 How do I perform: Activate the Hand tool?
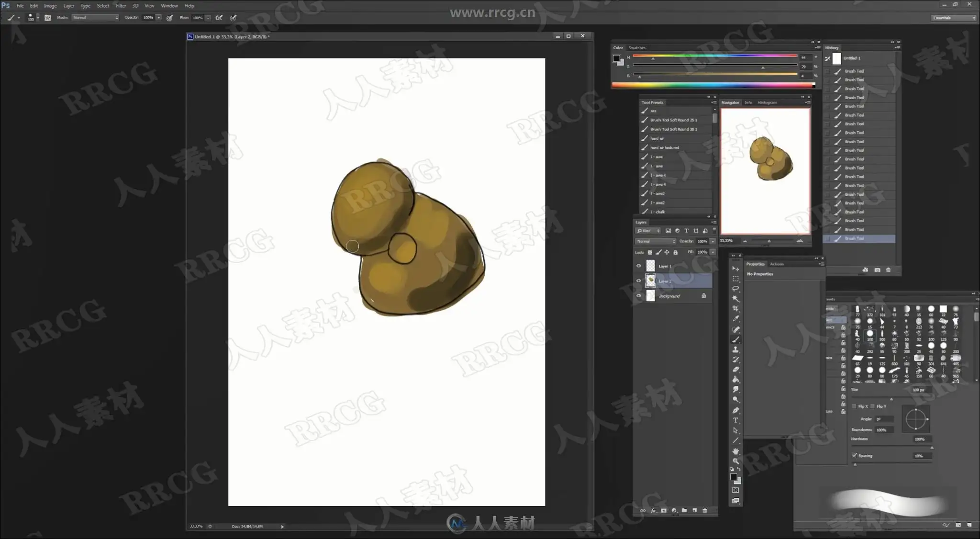click(x=735, y=451)
